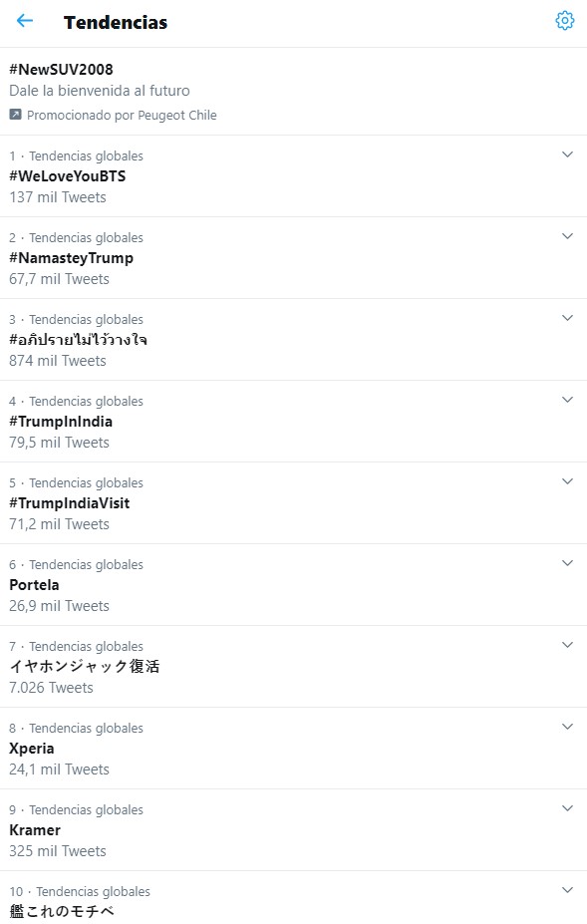Open dropdown arrow for Portela trend

click(x=567, y=563)
